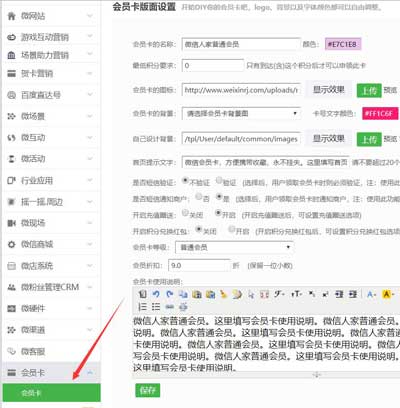
Task: Click the card icon beside 贺卡营销
Action: (11, 73)
